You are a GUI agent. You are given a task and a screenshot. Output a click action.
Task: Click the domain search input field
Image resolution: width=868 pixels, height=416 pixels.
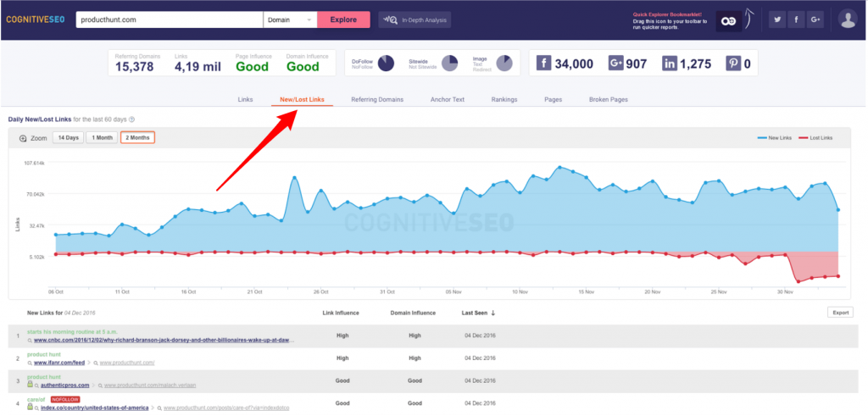(170, 20)
